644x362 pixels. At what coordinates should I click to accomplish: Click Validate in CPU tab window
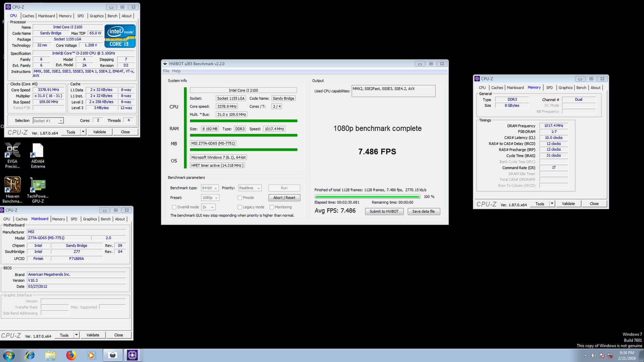pos(99,132)
